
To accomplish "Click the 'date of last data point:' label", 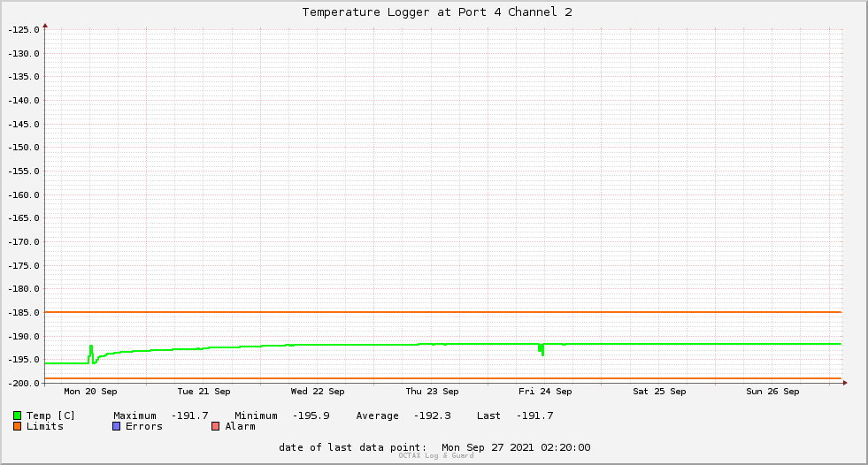I will pos(353,447).
